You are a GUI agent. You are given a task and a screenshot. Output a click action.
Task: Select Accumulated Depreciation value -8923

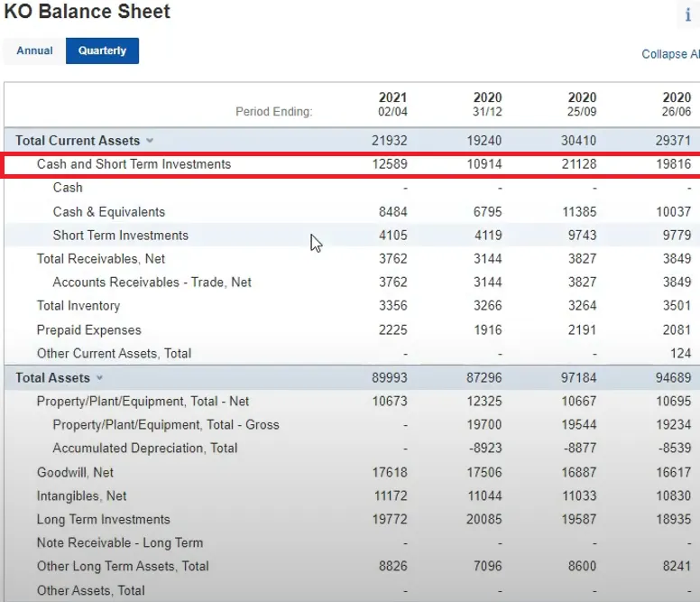tap(485, 449)
